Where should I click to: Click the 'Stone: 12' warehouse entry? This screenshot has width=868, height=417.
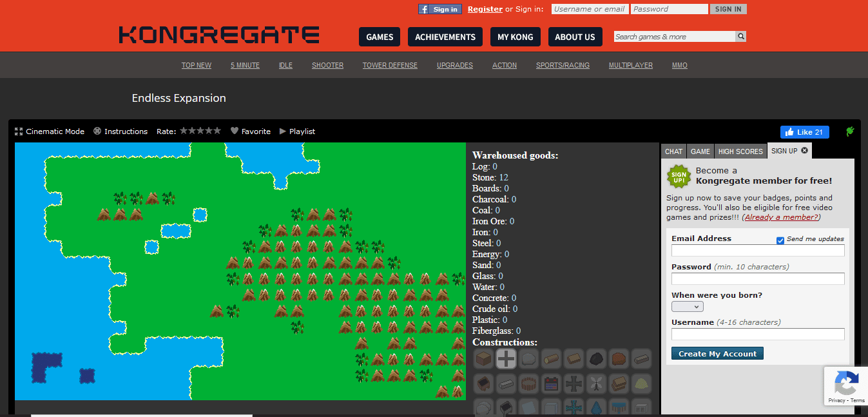490,177
